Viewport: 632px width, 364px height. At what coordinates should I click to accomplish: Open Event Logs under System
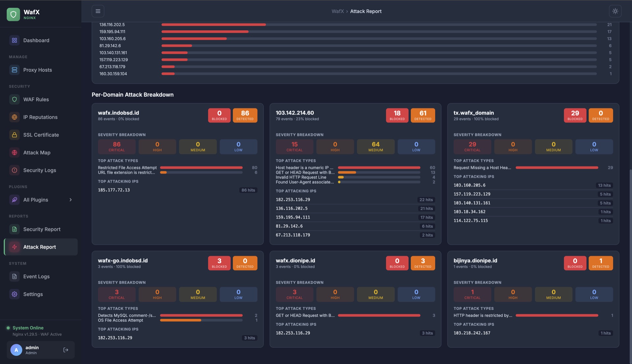37,277
